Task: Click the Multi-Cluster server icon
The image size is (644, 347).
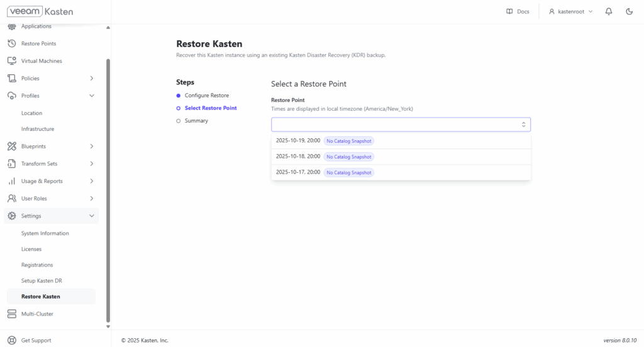Action: click(x=12, y=314)
